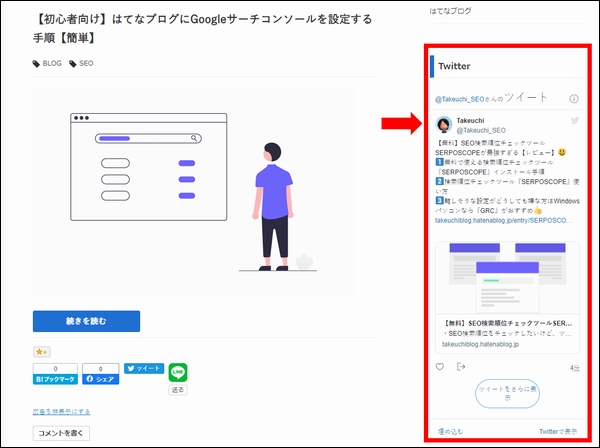Click the Twitterで表示 link
This screenshot has height=448, width=600.
click(x=558, y=432)
